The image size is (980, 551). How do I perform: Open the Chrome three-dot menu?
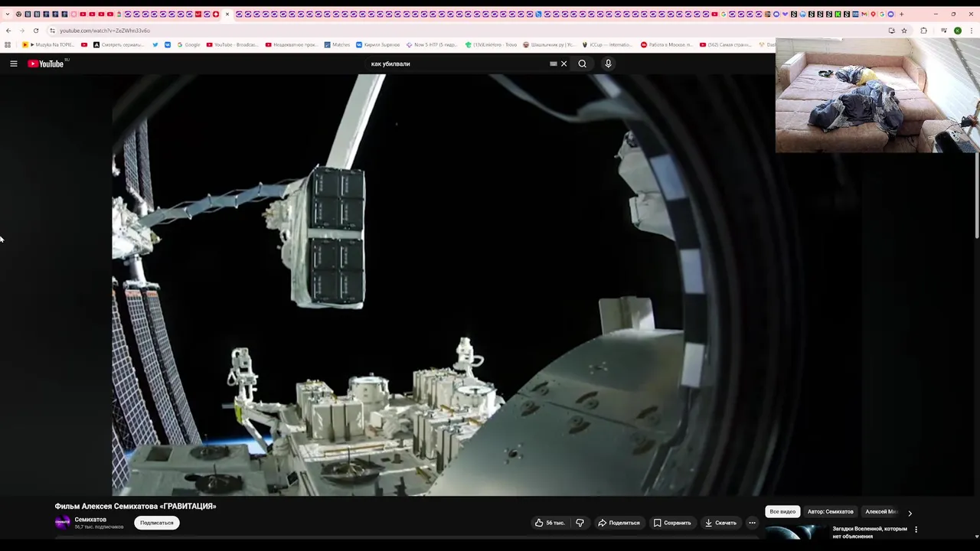click(x=972, y=31)
